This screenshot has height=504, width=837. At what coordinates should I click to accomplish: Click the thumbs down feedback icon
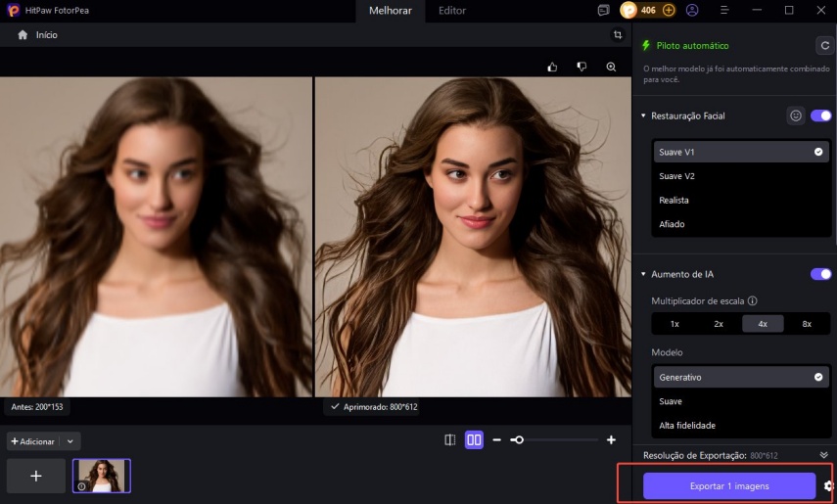(x=581, y=67)
